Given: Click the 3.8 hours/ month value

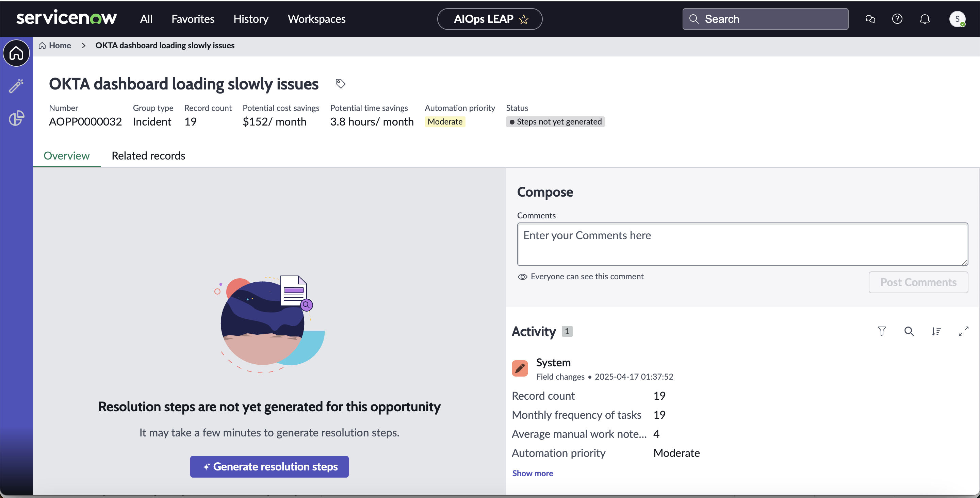Looking at the screenshot, I should (x=372, y=122).
